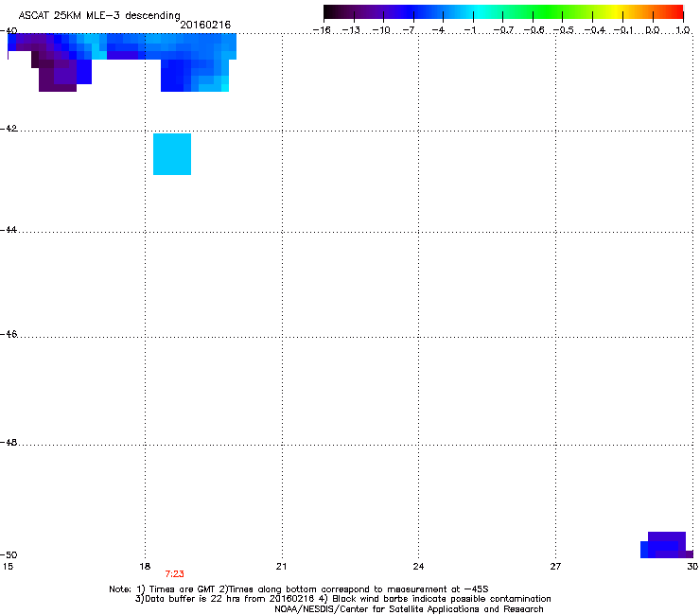The image size is (700, 615).
Task: Click the -7 label on color bar
Action: [x=409, y=30]
